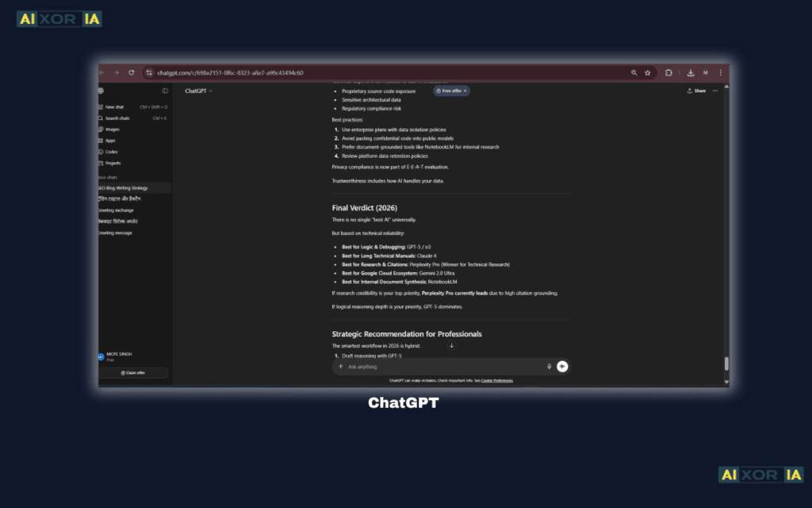Click the Claim offer button
812x508 pixels.
pyautogui.click(x=133, y=372)
